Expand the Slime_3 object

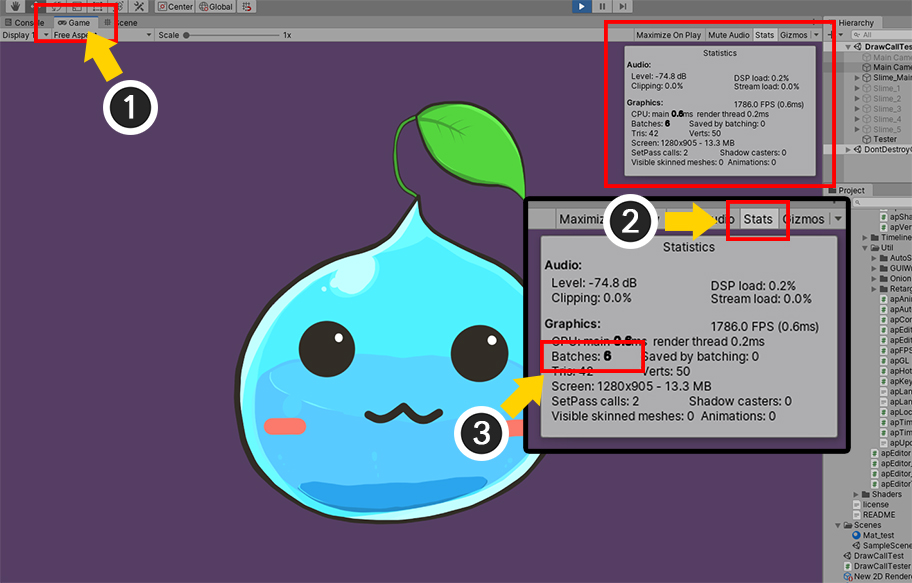tap(857, 109)
